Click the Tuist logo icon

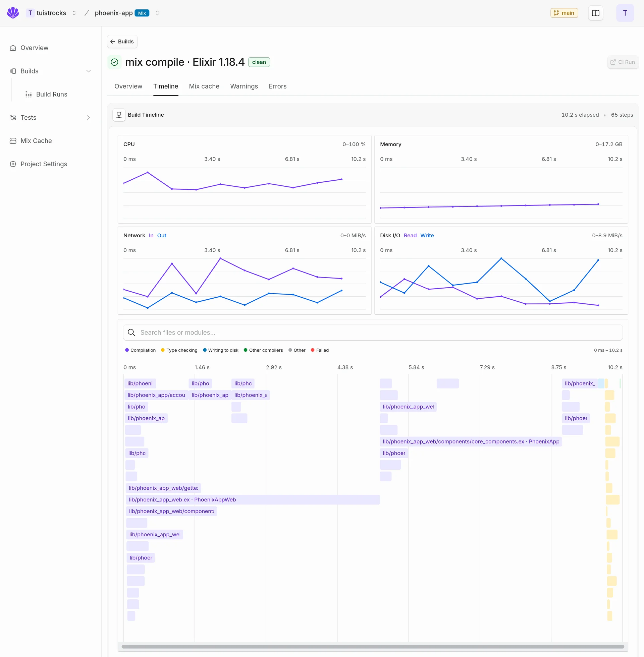pos(13,13)
